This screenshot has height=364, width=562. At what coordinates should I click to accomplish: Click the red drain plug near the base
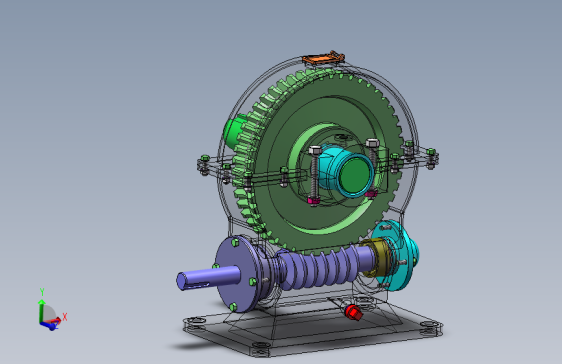[353, 312]
